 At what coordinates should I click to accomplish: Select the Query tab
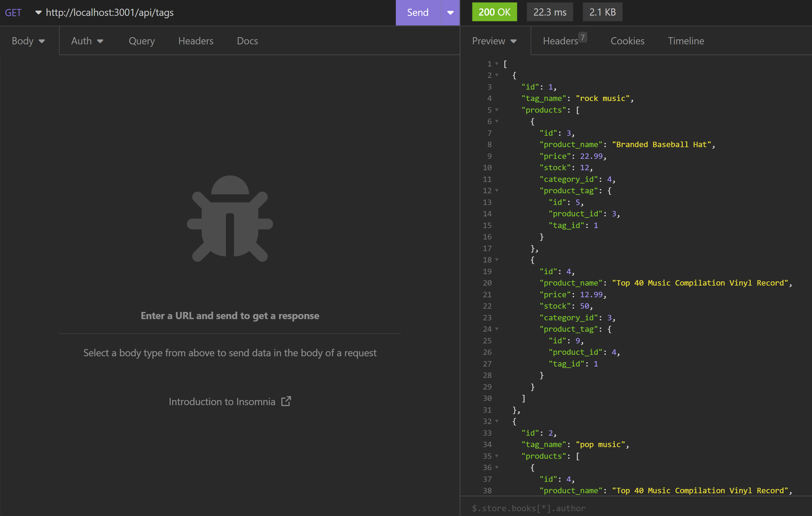141,41
